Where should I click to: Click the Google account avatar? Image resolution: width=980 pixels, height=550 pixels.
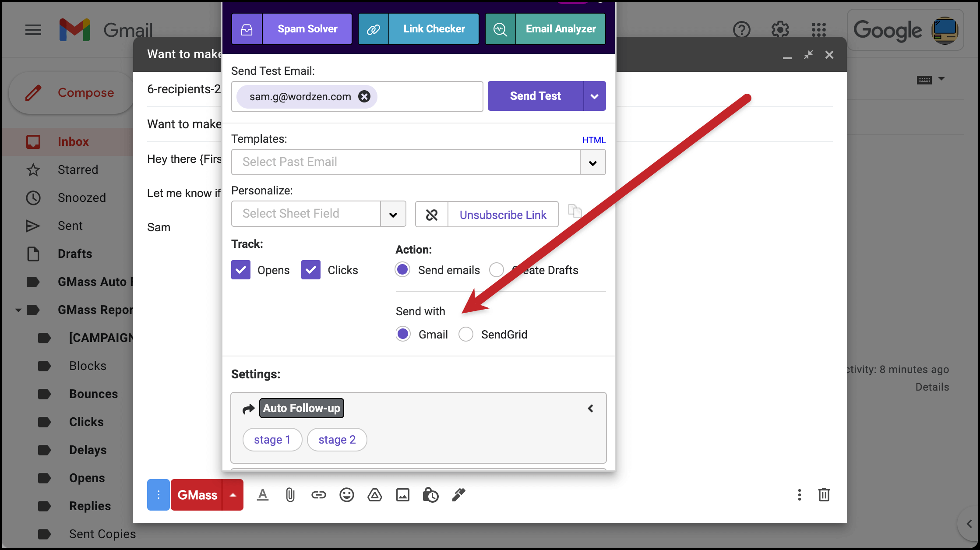tap(945, 30)
